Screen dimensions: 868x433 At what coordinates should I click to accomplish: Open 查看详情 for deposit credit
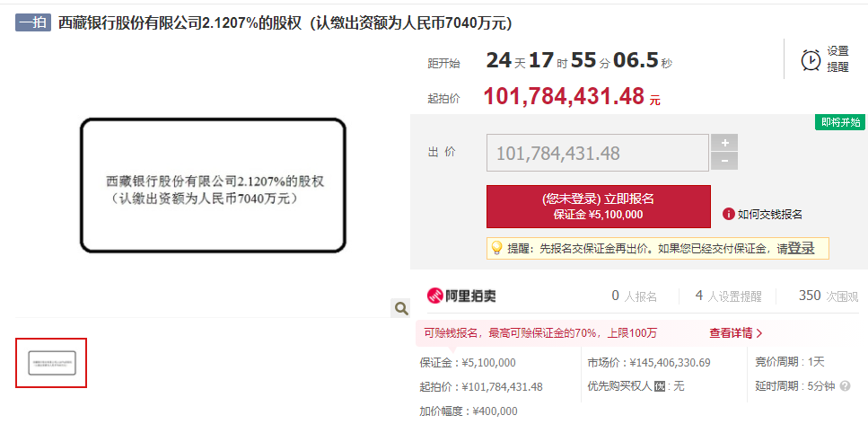736,333
